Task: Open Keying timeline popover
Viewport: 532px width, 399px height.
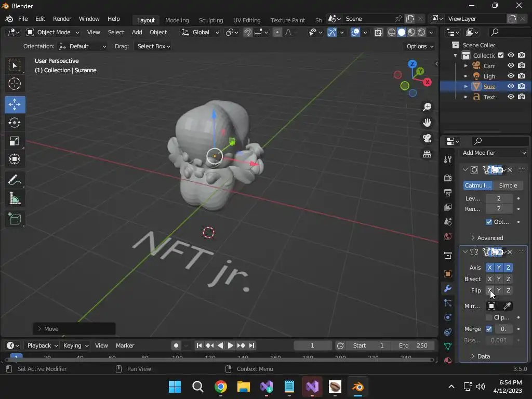Action: (x=76, y=345)
